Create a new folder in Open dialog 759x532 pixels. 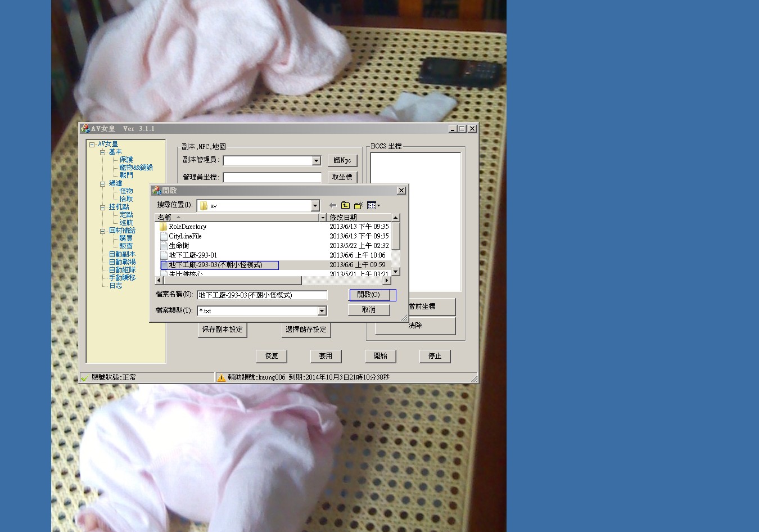pyautogui.click(x=358, y=205)
